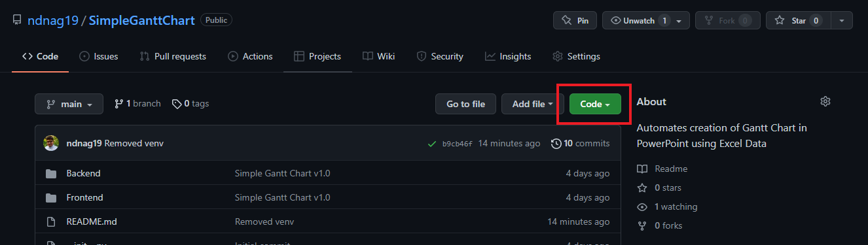868x245 pixels.
Task: Expand the Star lists dropdown arrow
Action: coord(842,21)
